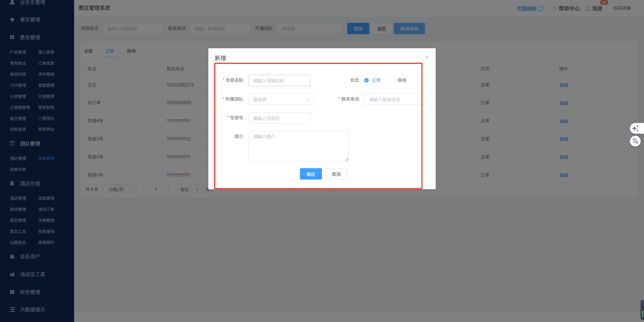Switch to the 停用 tab

[131, 51]
